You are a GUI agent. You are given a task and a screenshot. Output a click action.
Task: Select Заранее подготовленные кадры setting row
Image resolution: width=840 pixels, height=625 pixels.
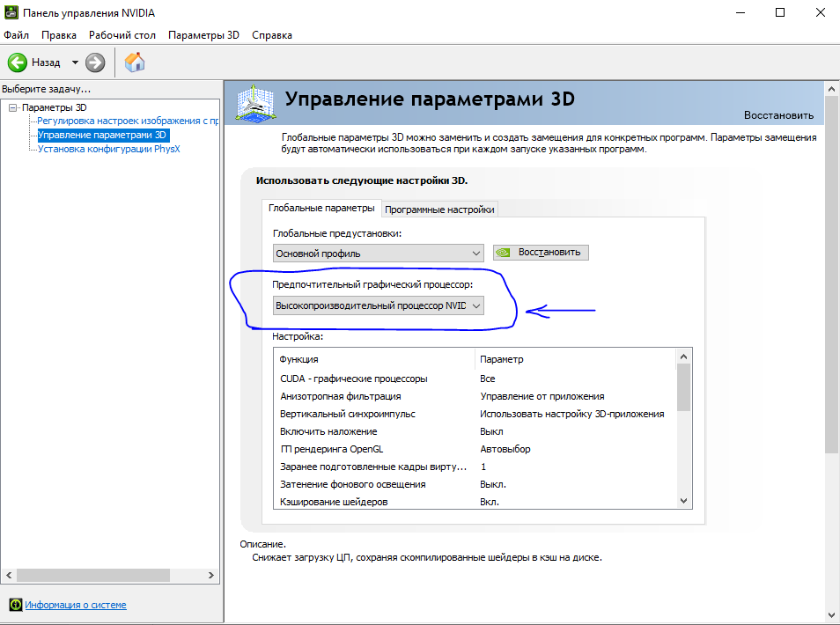(475, 467)
